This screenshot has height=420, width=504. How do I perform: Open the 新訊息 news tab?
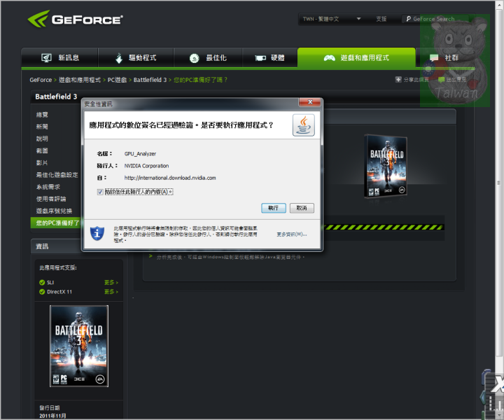tap(59, 58)
